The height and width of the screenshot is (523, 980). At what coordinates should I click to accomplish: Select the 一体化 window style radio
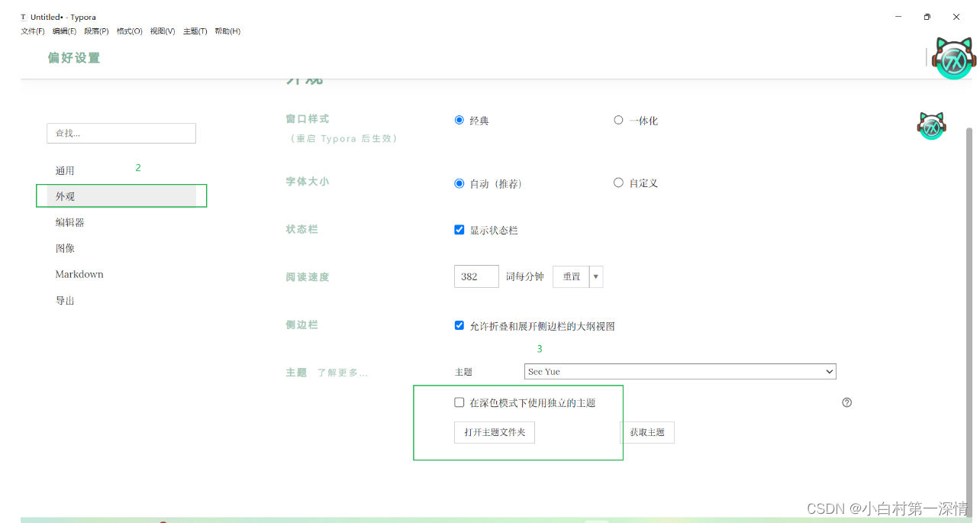click(618, 120)
